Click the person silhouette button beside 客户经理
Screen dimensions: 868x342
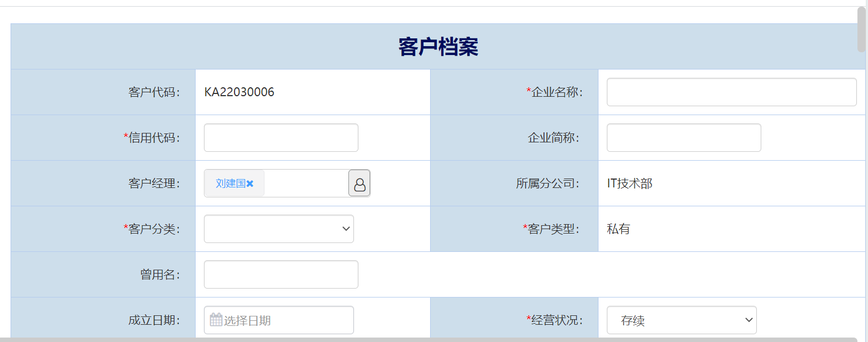359,183
